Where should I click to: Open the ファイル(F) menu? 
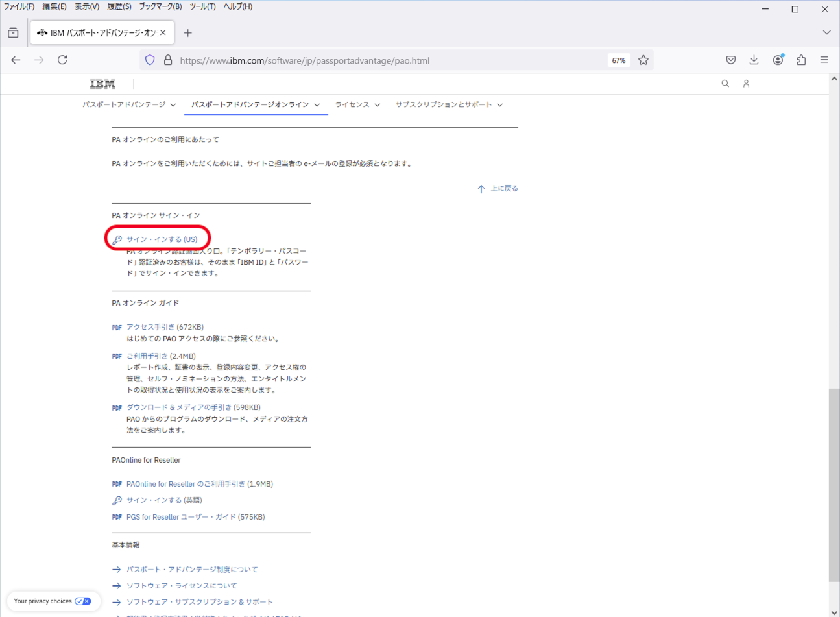19,6
